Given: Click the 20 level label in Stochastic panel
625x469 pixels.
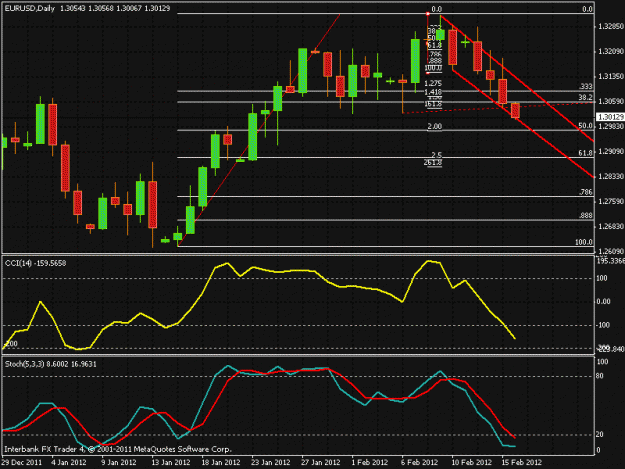Looking at the screenshot, I should pos(599,435).
